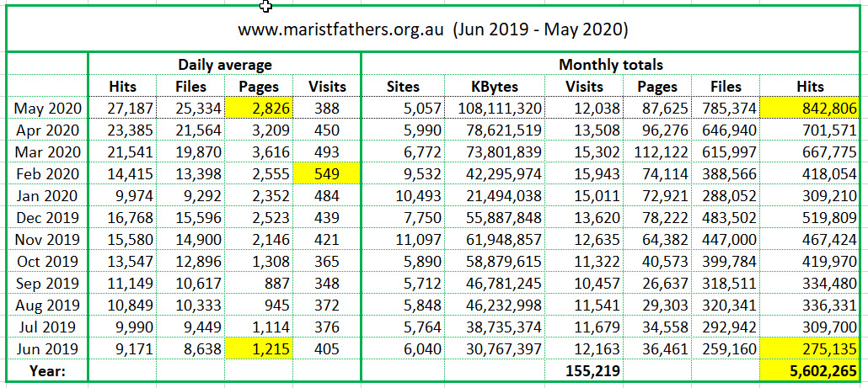
Task: Select cell 108,111,320 KBytes
Action: click(495, 109)
